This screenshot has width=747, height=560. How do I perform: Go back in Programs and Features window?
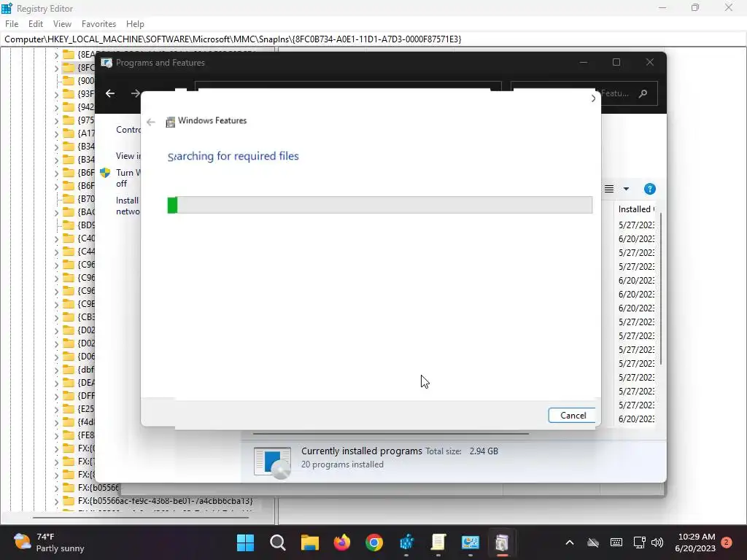(110, 93)
